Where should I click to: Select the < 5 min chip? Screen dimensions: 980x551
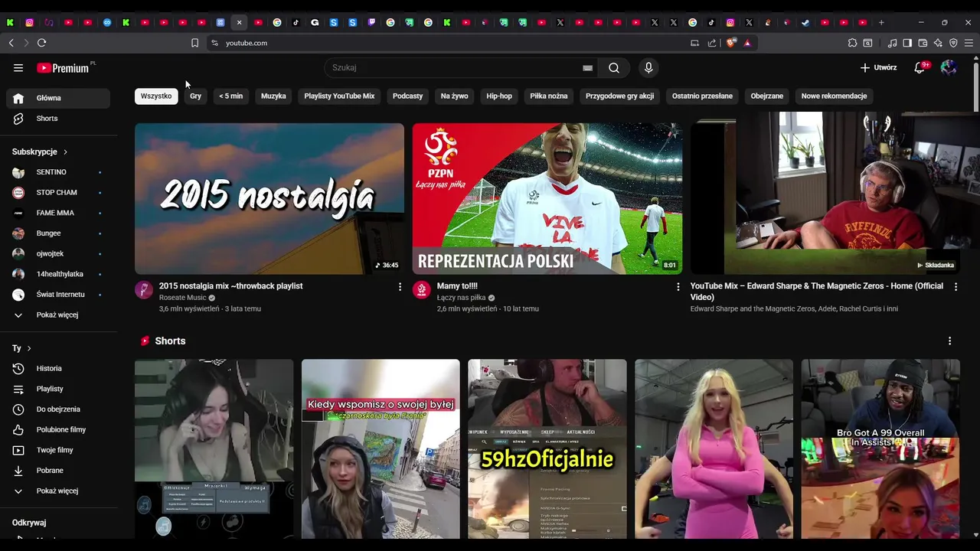(230, 96)
